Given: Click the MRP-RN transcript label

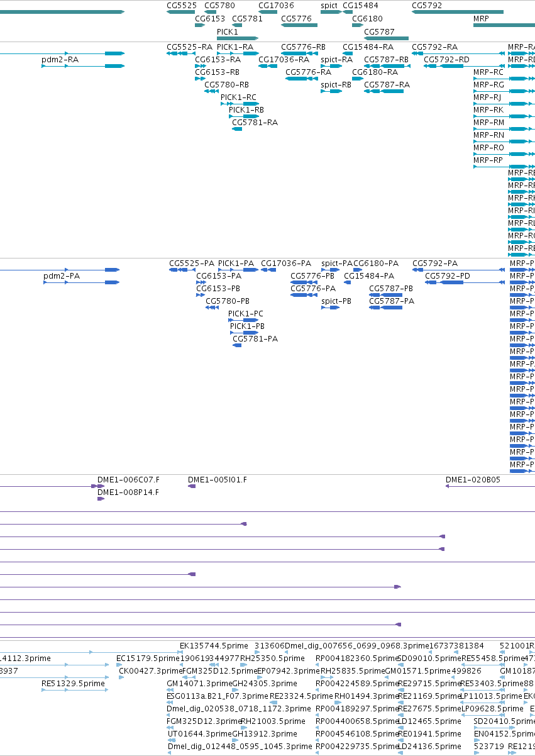Looking at the screenshot, I should [x=488, y=135].
